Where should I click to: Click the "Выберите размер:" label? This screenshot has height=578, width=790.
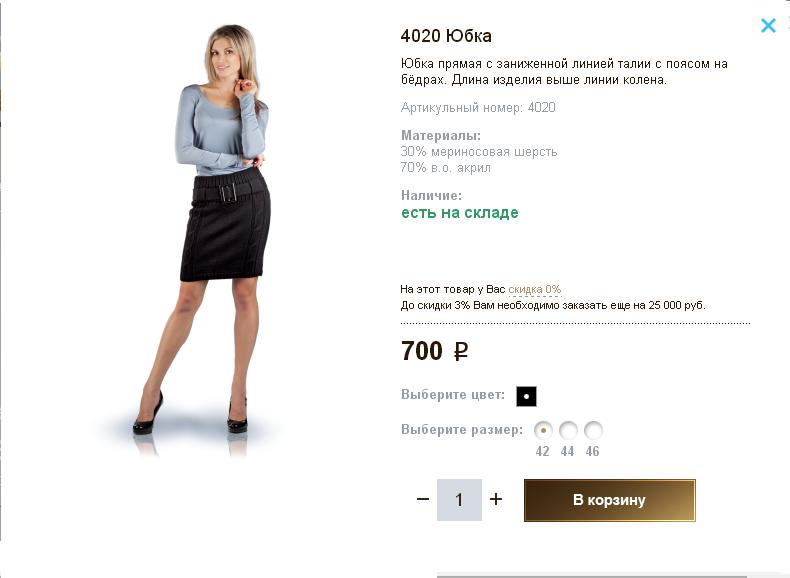coord(462,430)
